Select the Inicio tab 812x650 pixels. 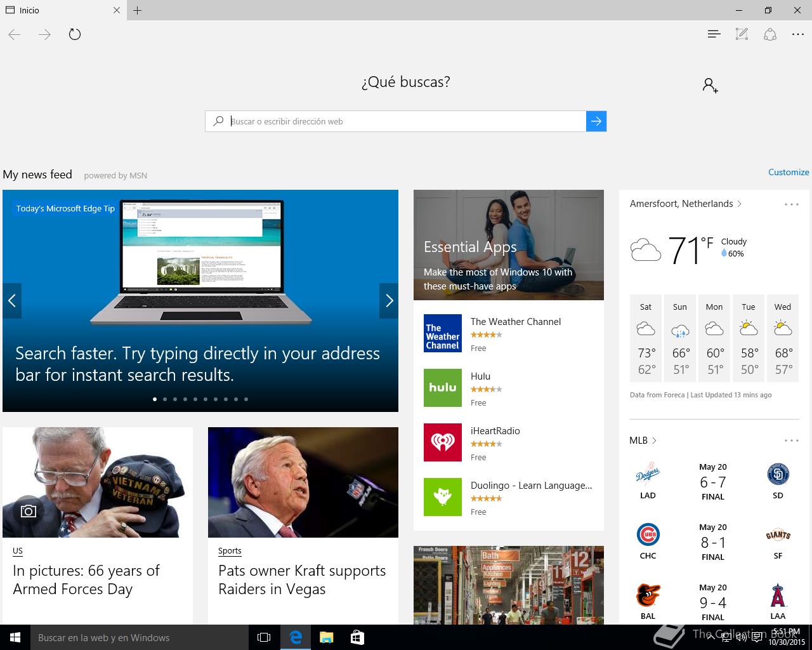point(63,10)
